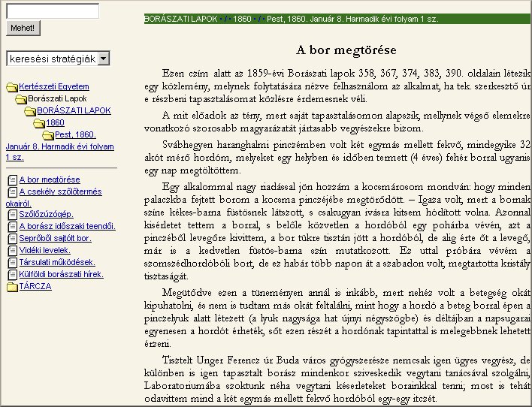Viewport: 532px width, 407px height.
Task: Click the document icon for Társulati működések
Action: [13, 263]
